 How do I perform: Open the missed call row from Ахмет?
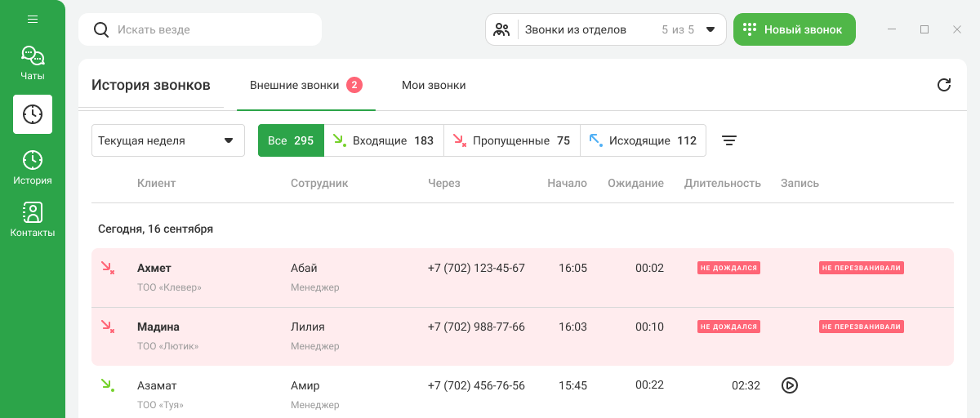523,278
